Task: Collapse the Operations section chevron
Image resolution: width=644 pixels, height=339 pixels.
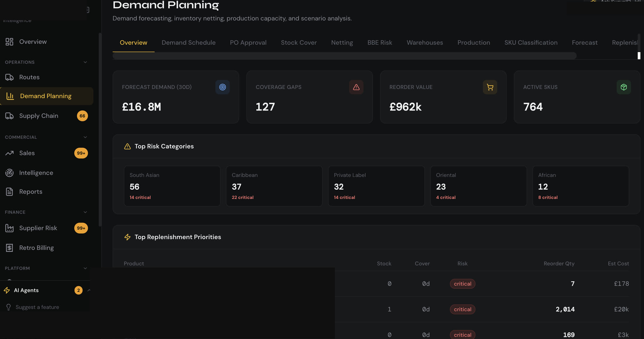Action: tap(85, 62)
